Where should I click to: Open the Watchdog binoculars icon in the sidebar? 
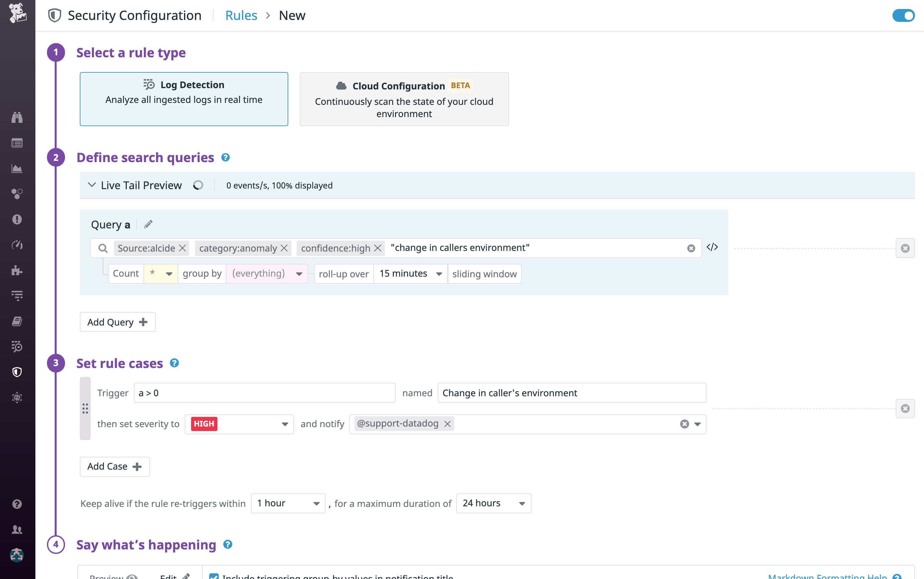tap(17, 117)
